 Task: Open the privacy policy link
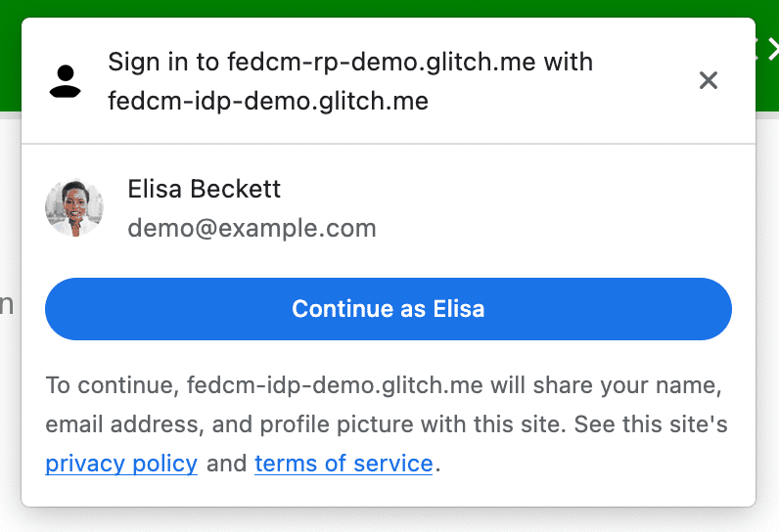click(121, 463)
